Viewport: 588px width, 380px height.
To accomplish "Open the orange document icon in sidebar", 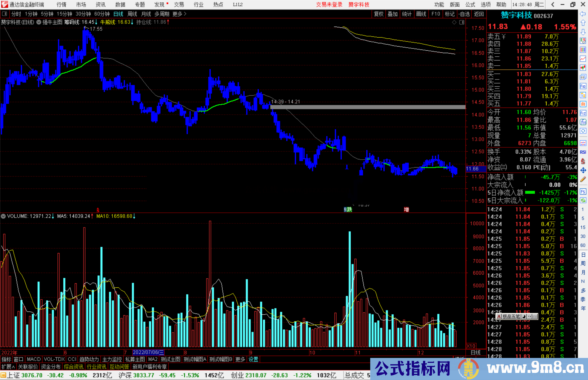I will pos(583,104).
